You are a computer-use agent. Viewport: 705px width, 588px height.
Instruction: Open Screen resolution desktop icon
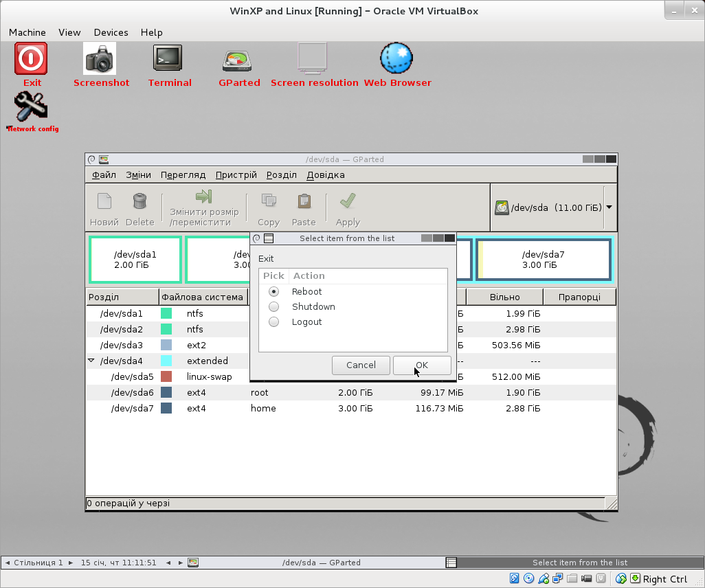pyautogui.click(x=313, y=59)
